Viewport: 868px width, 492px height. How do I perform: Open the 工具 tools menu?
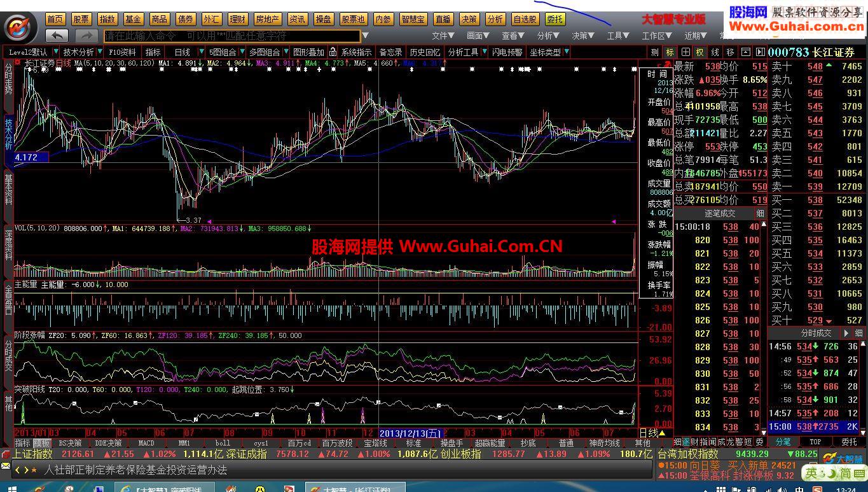tap(618, 36)
